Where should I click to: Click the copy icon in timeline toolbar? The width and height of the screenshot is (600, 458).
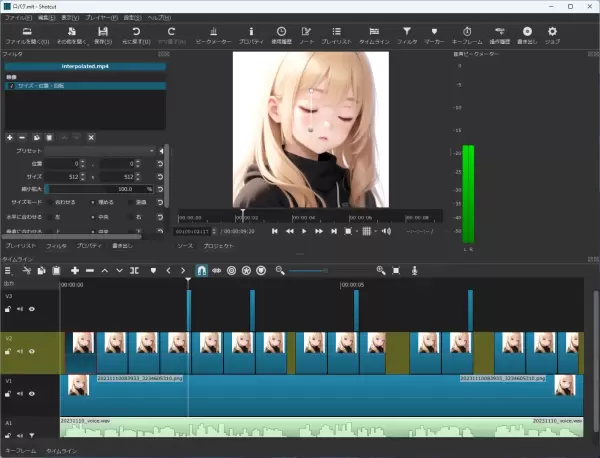tap(41, 271)
